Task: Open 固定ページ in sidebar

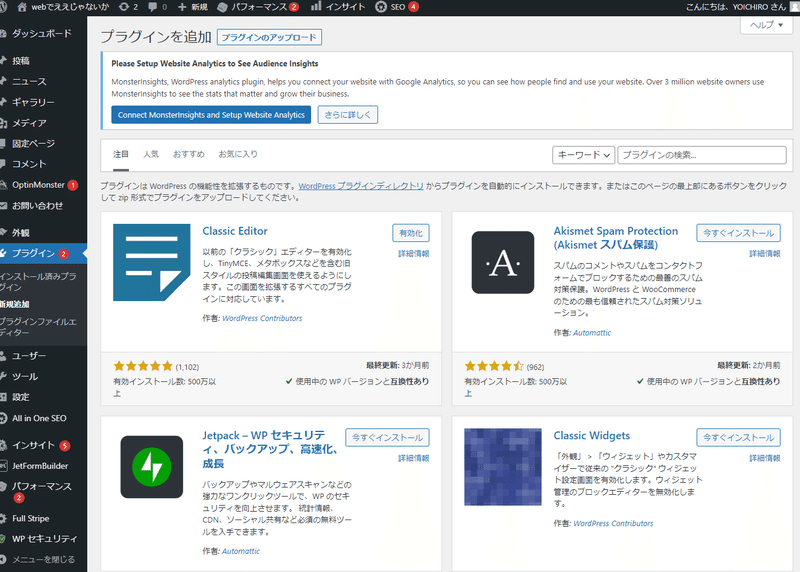Action: coord(33,143)
